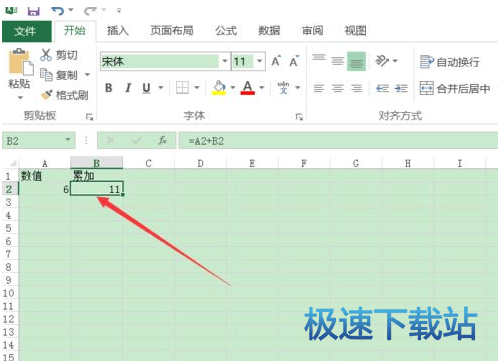This screenshot has width=498, height=361.
Task: Switch to the 页面布局 ribbon tab
Action: [172, 31]
